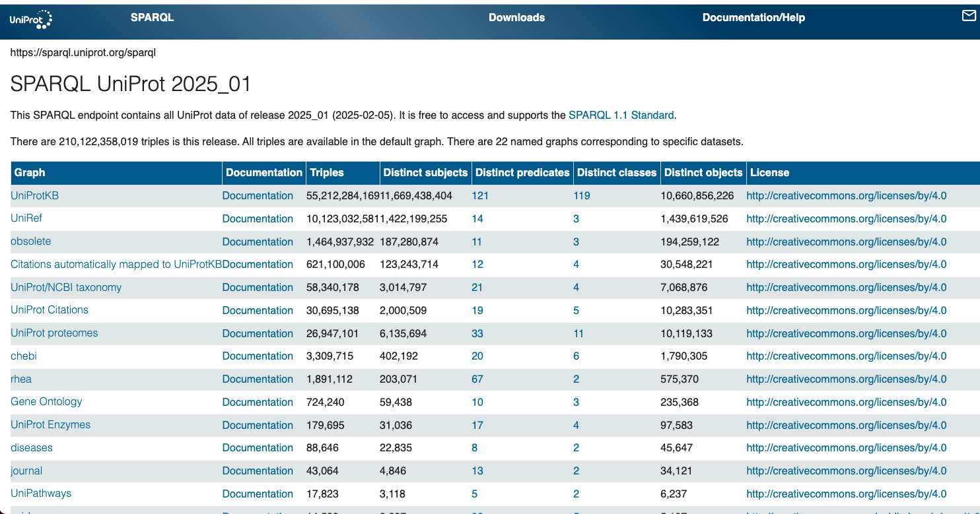Screen dimensions: 980x514
Task: Open Documentation link in UniRef row
Action: pos(258,218)
